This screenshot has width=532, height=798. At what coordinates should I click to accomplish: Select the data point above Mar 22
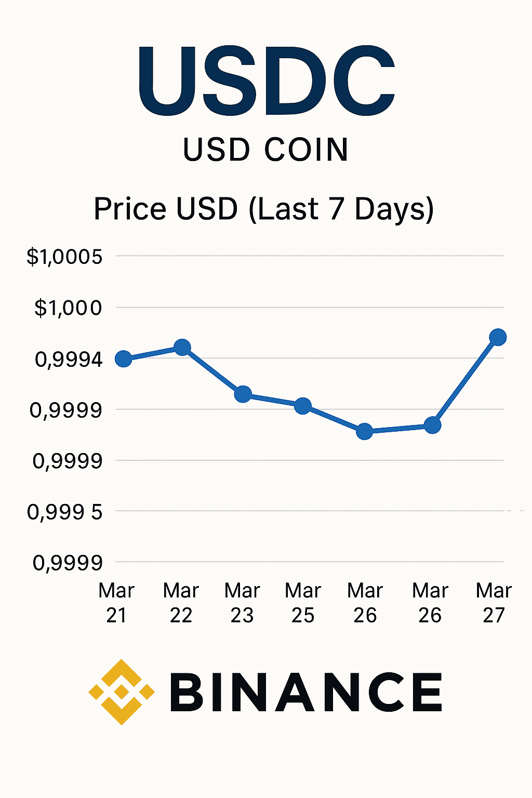point(182,347)
